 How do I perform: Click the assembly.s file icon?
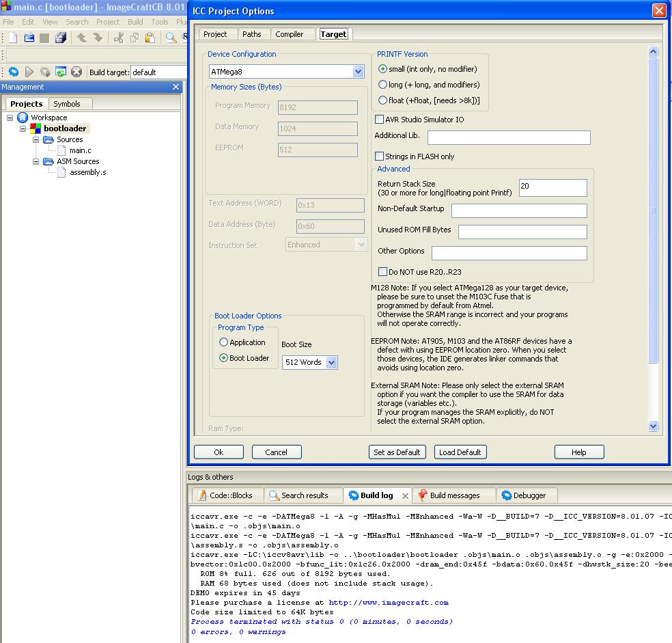[61, 172]
